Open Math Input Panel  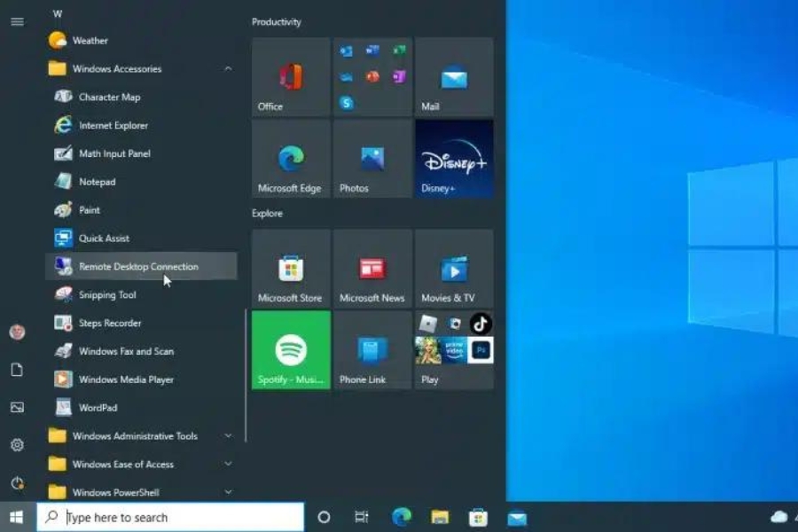coord(141,153)
